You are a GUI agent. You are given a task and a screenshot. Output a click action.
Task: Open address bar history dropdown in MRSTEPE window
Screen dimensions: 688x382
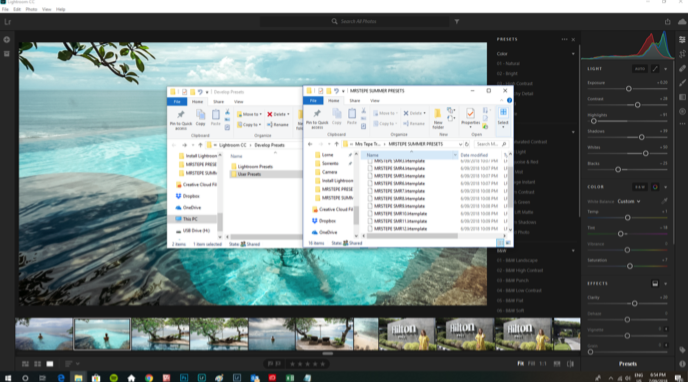[x=460, y=144]
